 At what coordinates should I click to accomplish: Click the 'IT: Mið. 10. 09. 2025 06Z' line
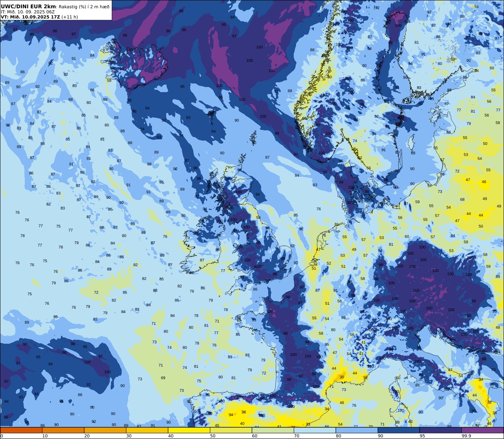pyautogui.click(x=28, y=12)
